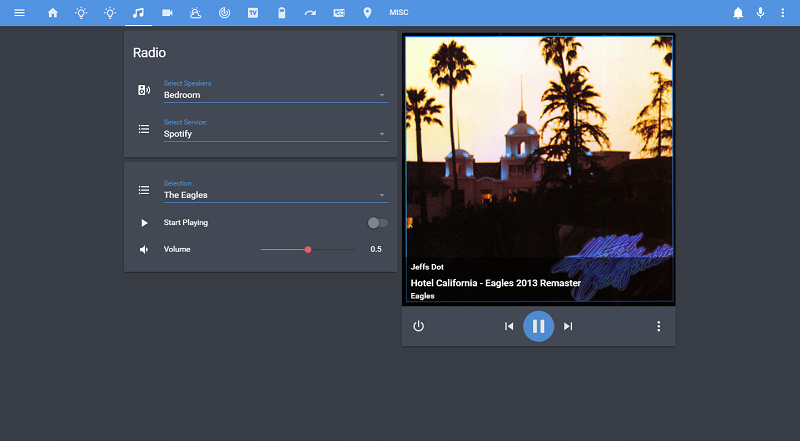Viewport: 800px width, 441px height.
Task: Open the weather tab icon
Action: tap(196, 13)
